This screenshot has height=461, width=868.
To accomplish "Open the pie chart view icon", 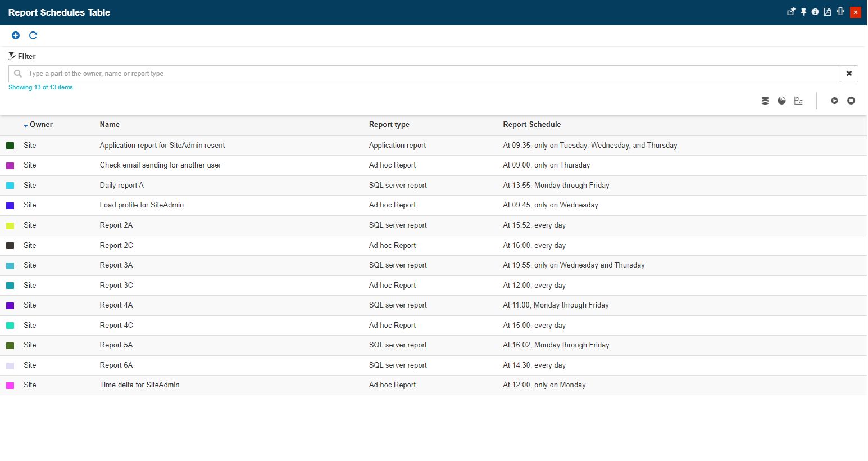I will [781, 101].
